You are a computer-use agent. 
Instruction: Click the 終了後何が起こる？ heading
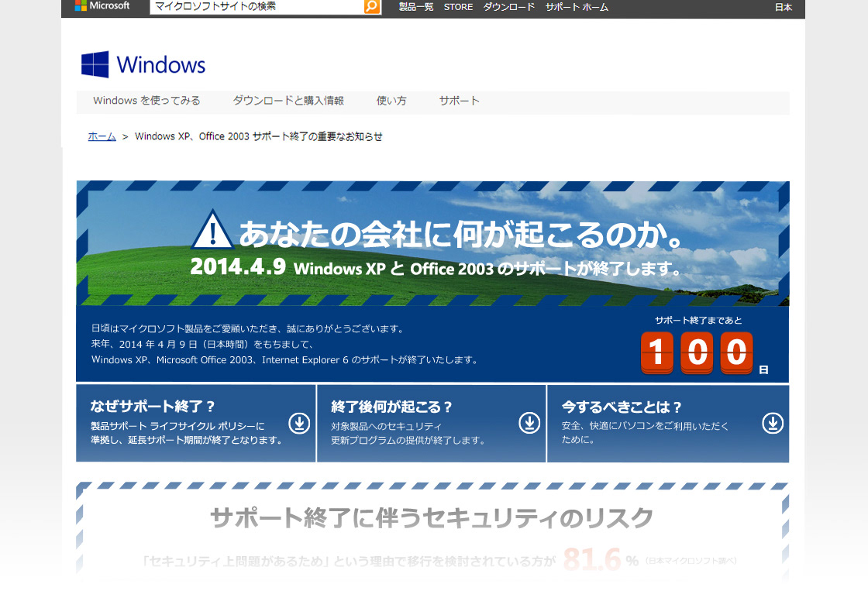(392, 407)
